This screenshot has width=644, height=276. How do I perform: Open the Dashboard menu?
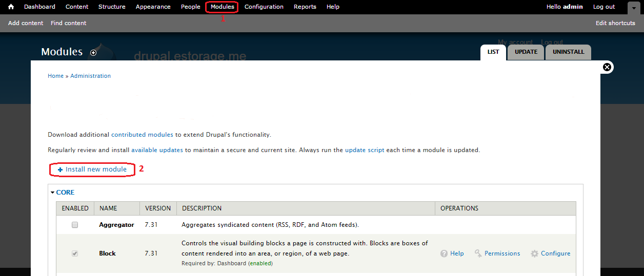[x=39, y=7]
